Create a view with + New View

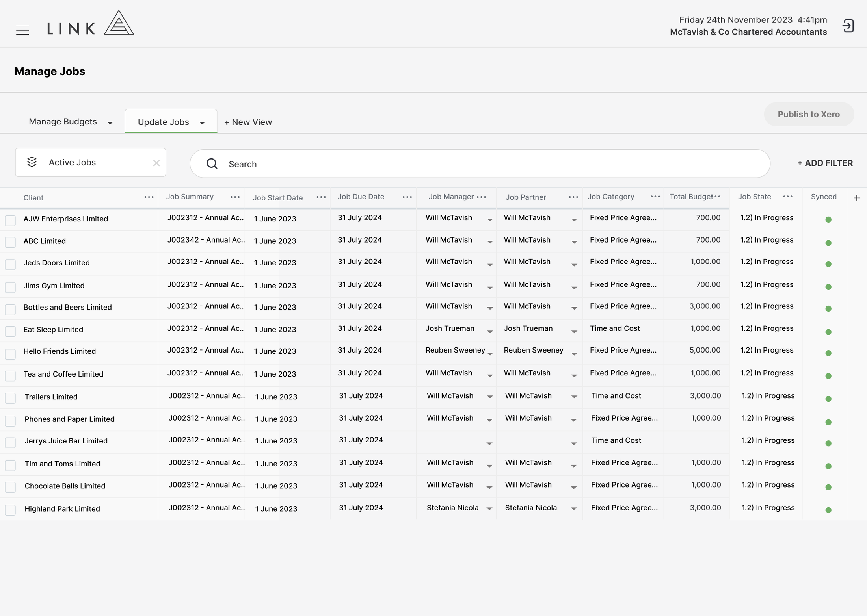(x=248, y=122)
